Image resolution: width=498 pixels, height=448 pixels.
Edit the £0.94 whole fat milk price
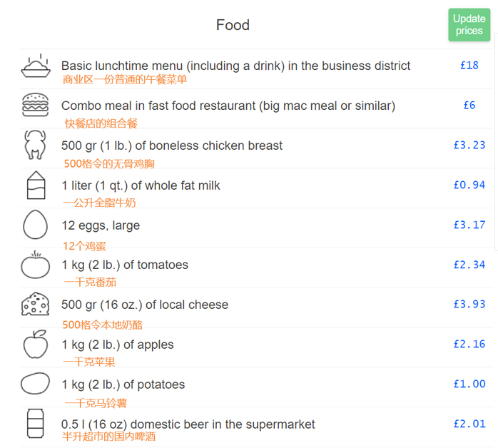(469, 185)
